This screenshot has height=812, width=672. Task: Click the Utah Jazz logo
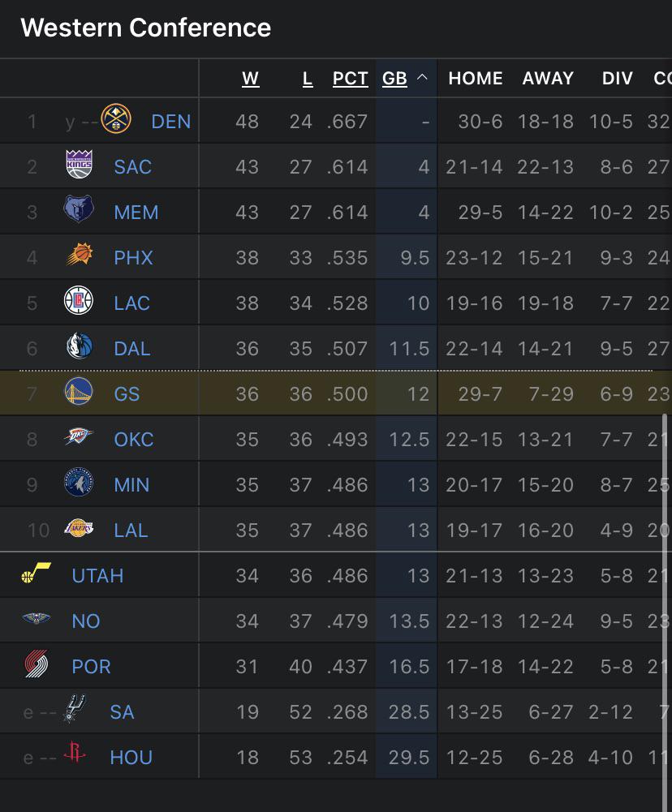36,574
